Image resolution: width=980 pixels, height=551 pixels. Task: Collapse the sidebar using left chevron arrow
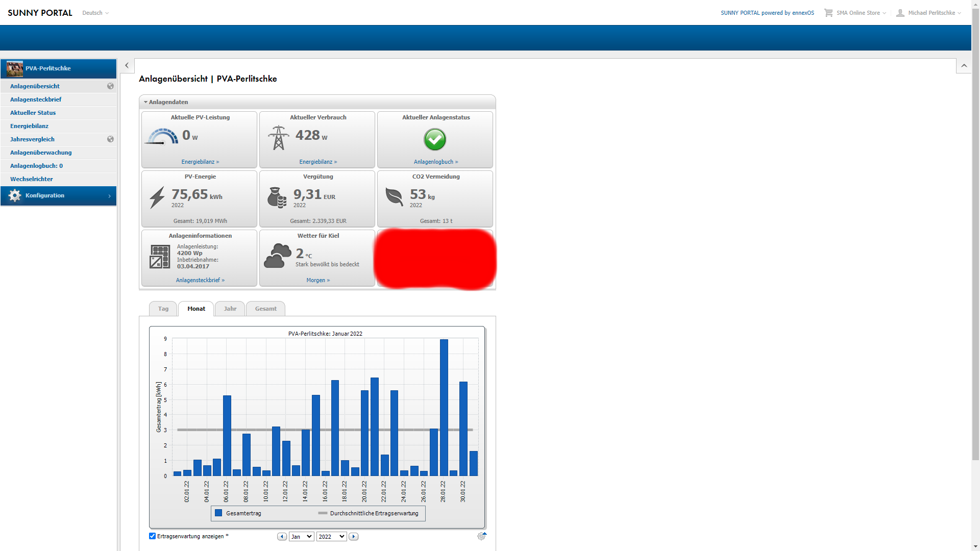(x=127, y=65)
